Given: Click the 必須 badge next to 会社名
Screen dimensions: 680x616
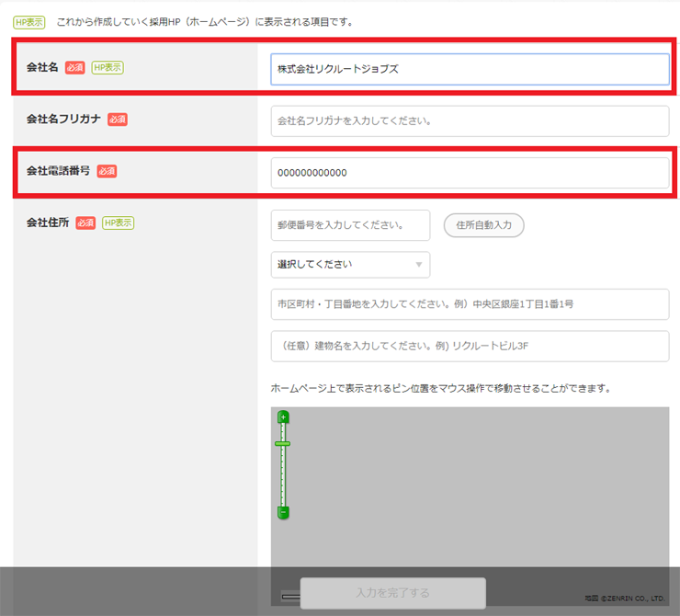Looking at the screenshot, I should click(75, 67).
